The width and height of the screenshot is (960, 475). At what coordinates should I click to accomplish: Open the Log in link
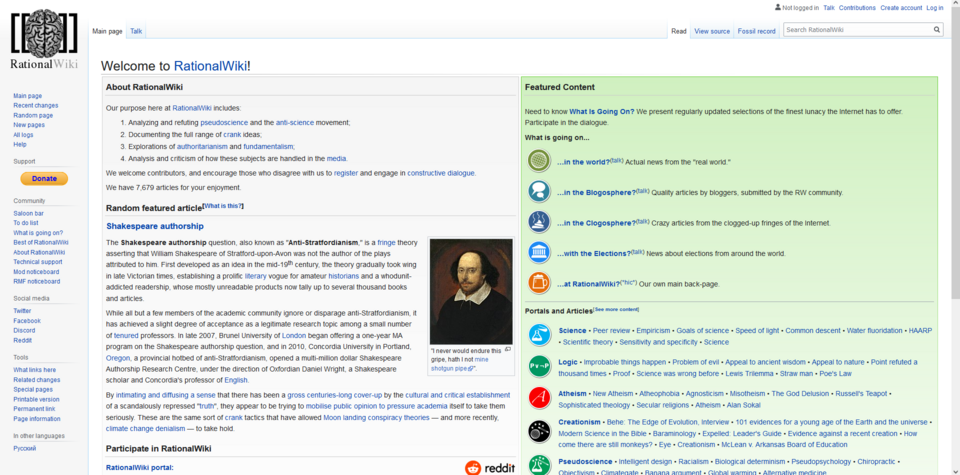tap(934, 8)
